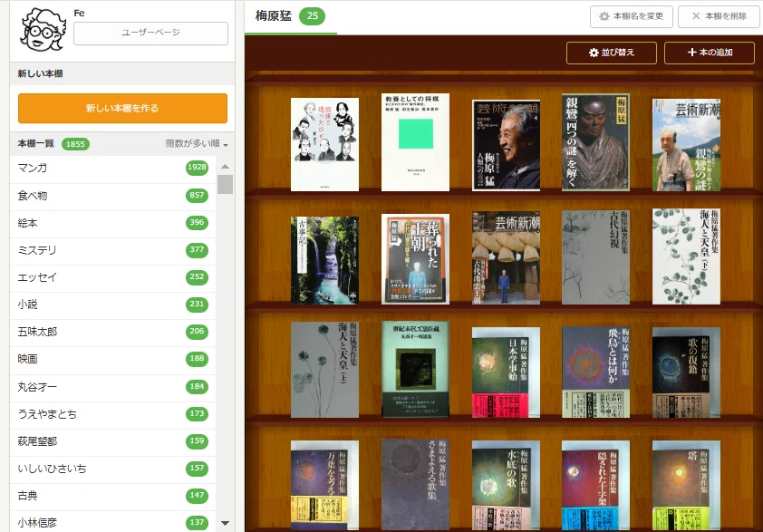
Task: Click shelf list scrollbar up arrow
Action: coord(225,167)
